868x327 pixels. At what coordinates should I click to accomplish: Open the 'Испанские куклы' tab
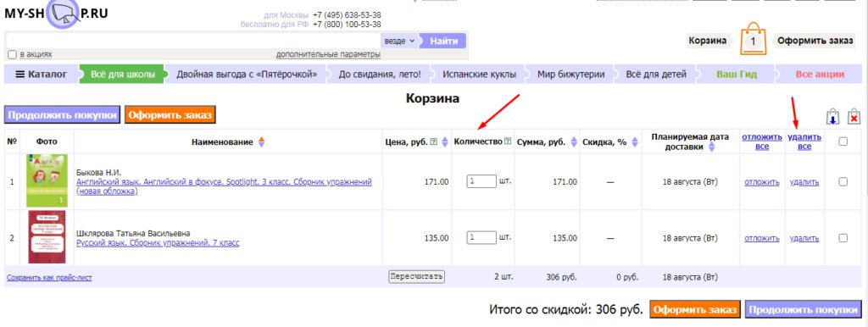pos(480,75)
